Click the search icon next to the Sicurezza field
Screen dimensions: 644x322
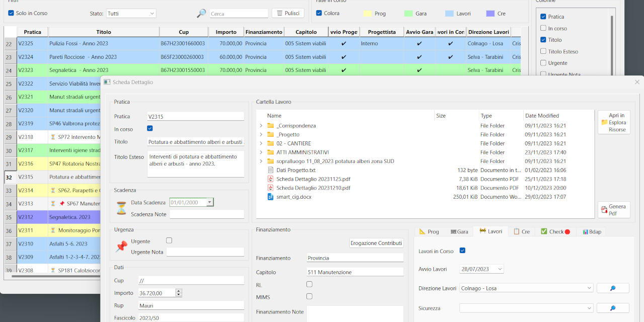tap(613, 308)
